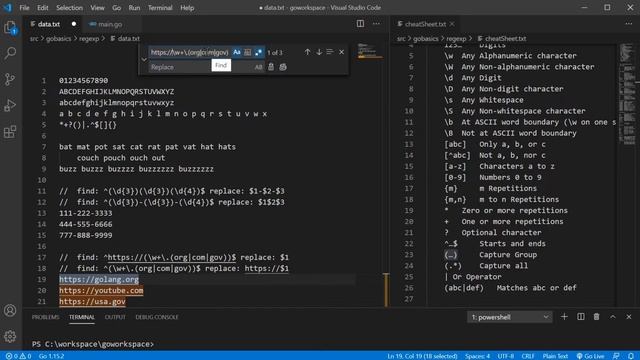Collapse the Replace row with chevron
Image resolution: width=640 pixels, height=360 pixels.
(x=144, y=60)
